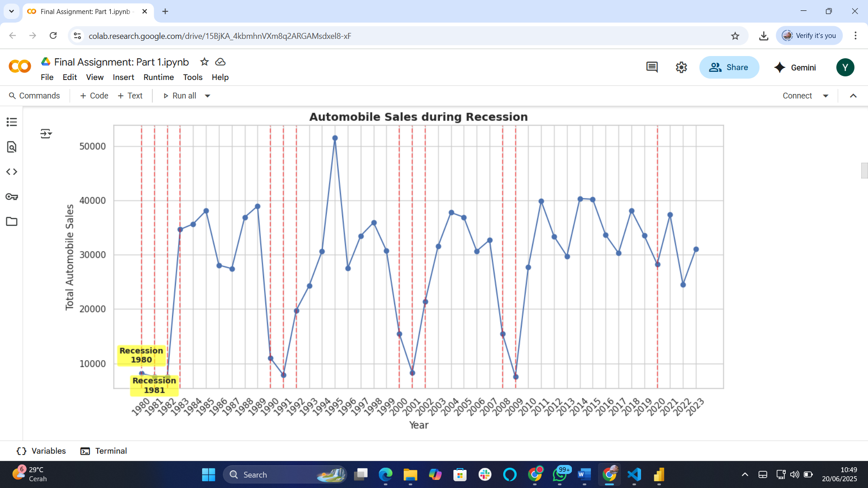Expand the Run all dropdown arrow
The height and width of the screenshot is (488, 868).
(x=208, y=95)
